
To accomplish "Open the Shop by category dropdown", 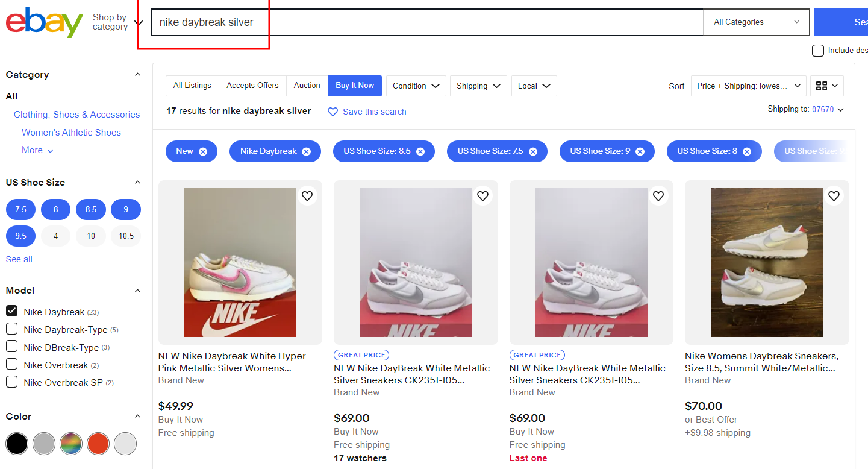I will pos(117,22).
